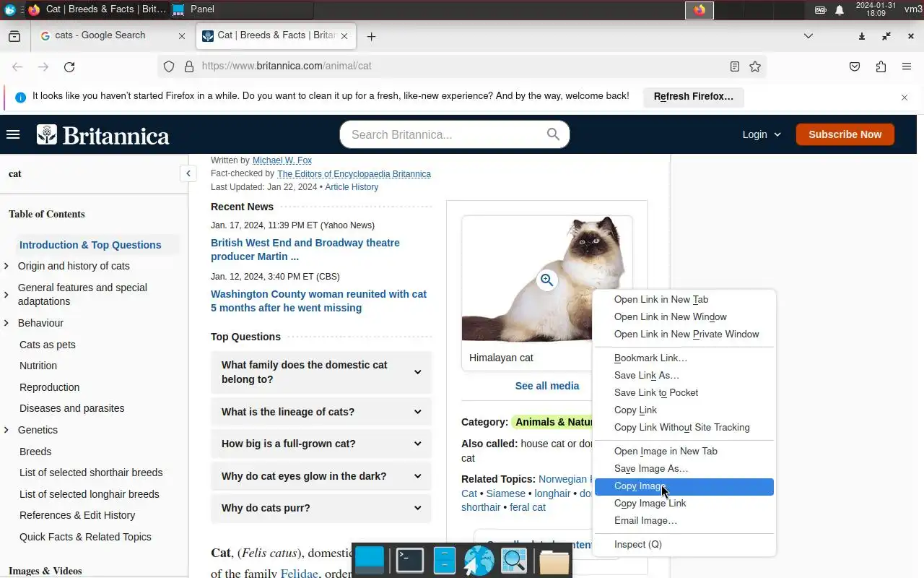Select Copy Image from context menu
Screen dimensions: 924x578
[684, 486]
